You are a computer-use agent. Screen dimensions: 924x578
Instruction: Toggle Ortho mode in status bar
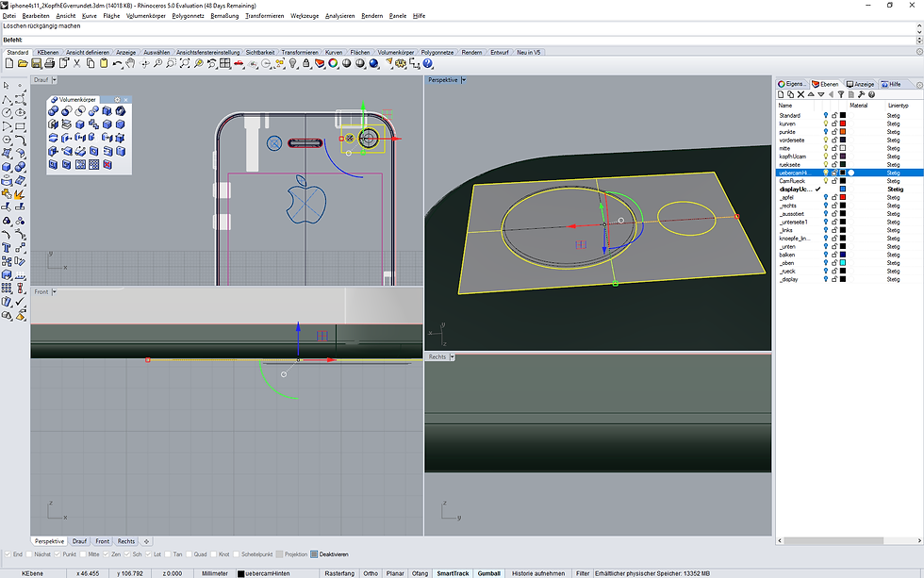click(x=371, y=573)
